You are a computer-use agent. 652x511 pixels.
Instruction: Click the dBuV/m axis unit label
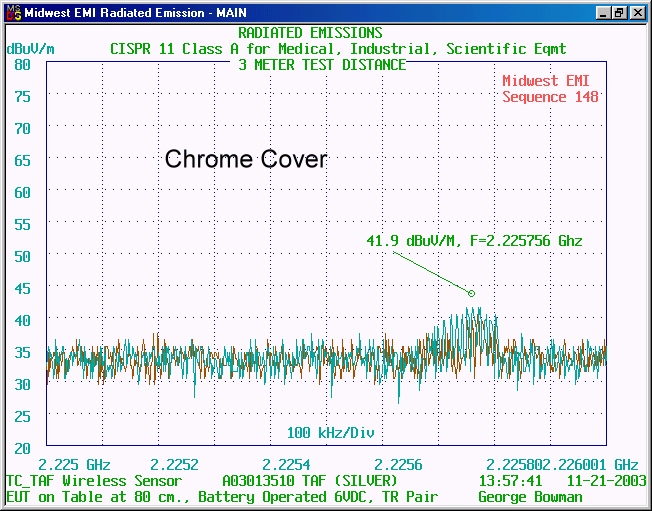tap(31, 49)
